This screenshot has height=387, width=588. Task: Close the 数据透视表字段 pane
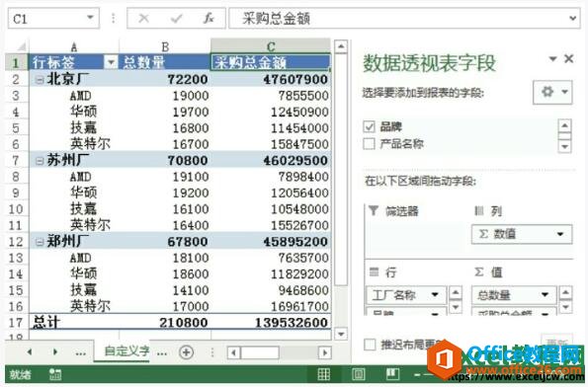click(569, 59)
